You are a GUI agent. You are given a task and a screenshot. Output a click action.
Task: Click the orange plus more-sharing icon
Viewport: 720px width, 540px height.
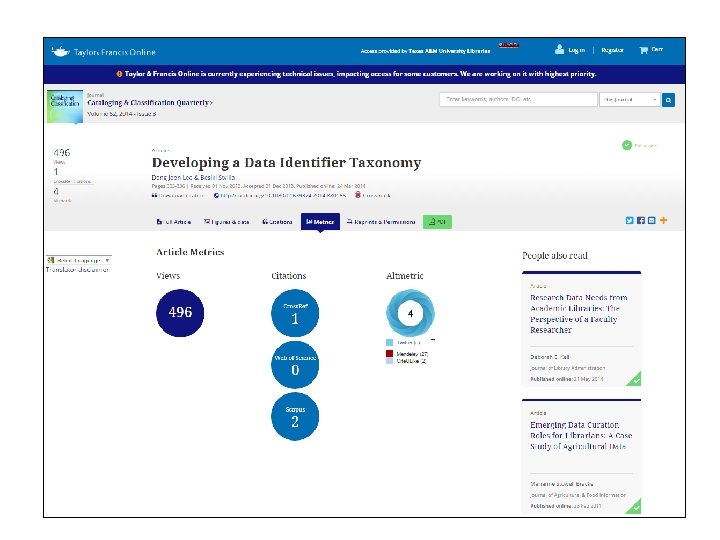[x=664, y=220]
